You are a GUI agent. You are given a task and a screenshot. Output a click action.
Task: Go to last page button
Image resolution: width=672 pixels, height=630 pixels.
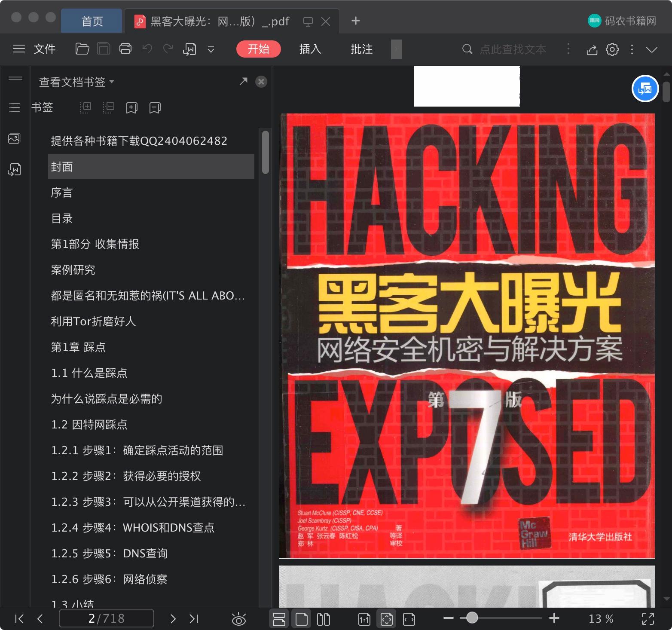click(194, 619)
